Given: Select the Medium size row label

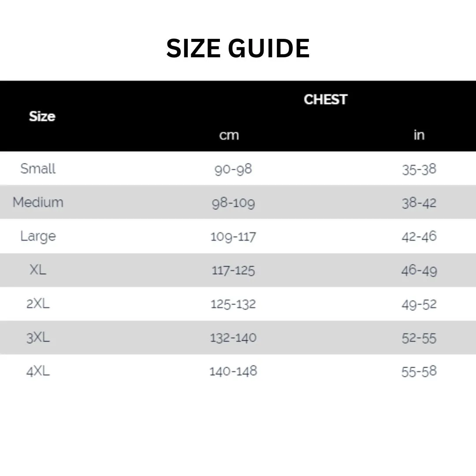Looking at the screenshot, I should (38, 202).
